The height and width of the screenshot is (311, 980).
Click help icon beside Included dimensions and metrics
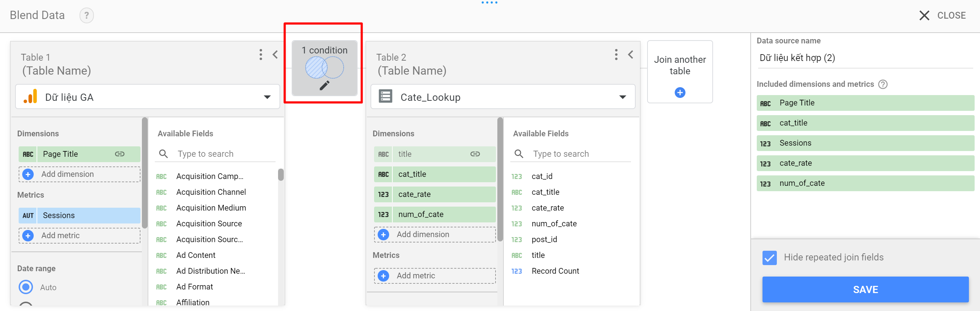click(883, 84)
